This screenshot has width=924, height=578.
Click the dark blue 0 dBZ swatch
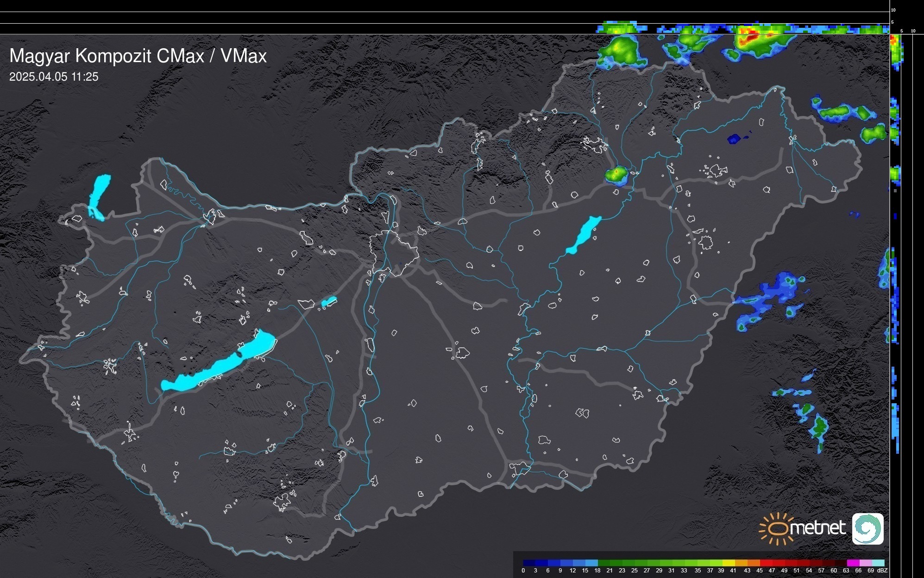pos(528,563)
